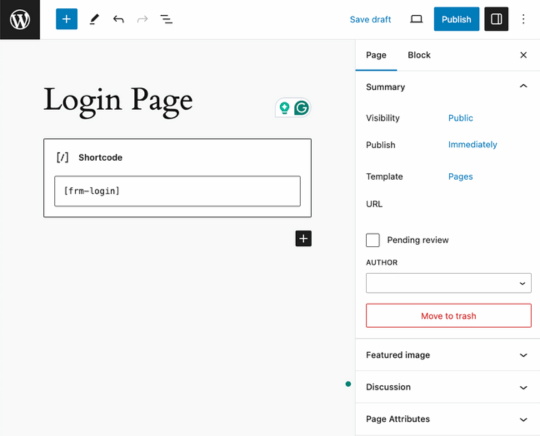Open the Preview laptop icon
This screenshot has width=540, height=436.
[x=416, y=19]
